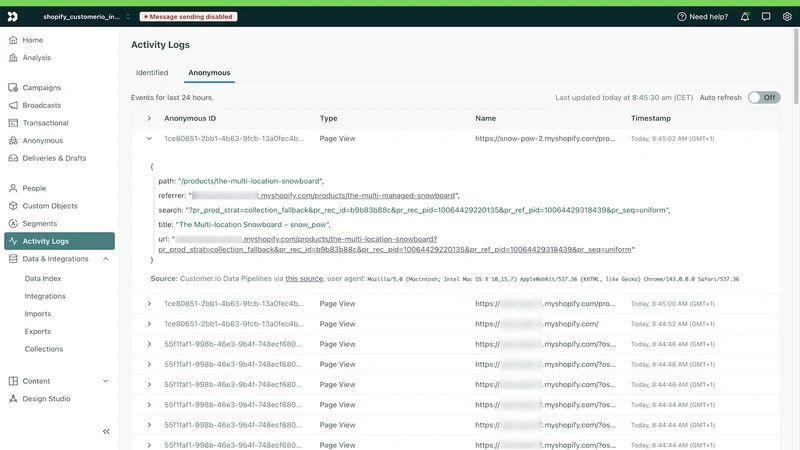Click the Message sending disabled badge
The image size is (800, 450).
(x=188, y=16)
